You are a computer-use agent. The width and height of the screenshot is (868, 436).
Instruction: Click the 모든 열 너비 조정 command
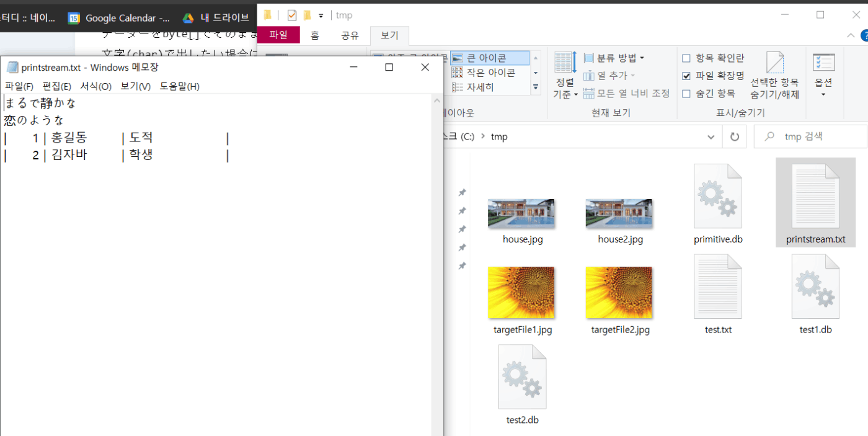627,93
